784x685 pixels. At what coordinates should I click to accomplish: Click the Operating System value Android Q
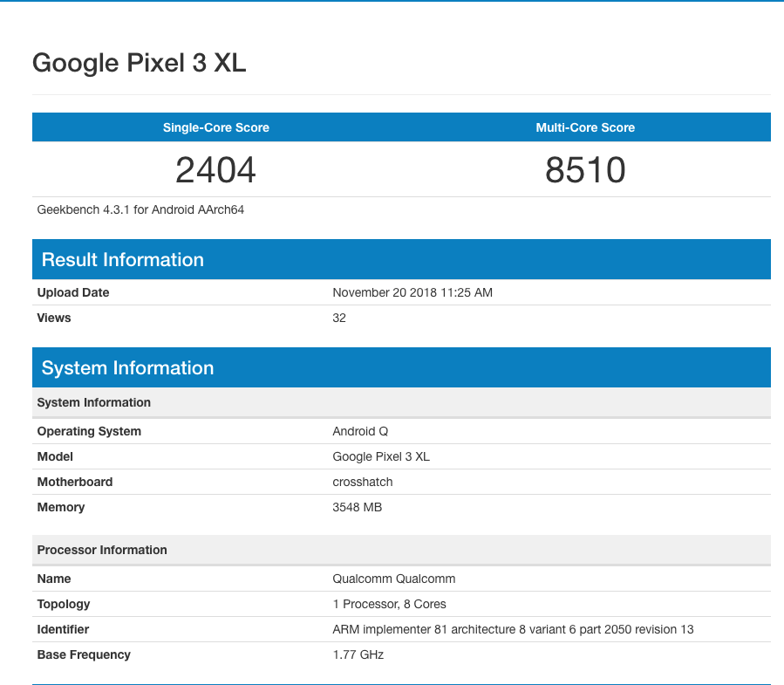pos(360,431)
